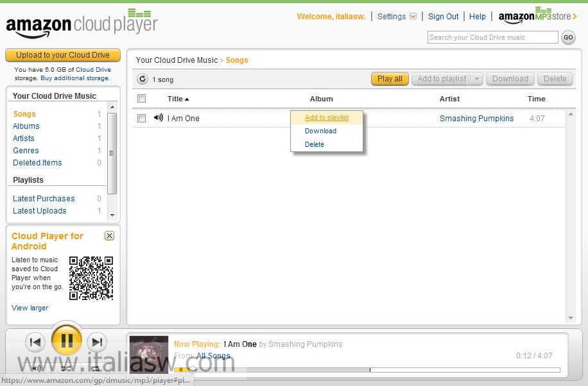The height and width of the screenshot is (386, 588).
Task: Choose Add to playlist in context menu
Action: point(327,118)
